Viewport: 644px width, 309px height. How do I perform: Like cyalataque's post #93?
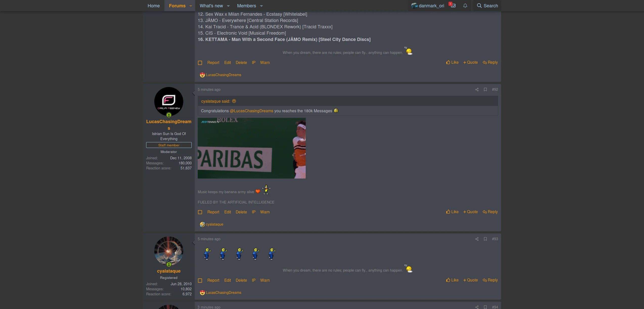(x=452, y=280)
